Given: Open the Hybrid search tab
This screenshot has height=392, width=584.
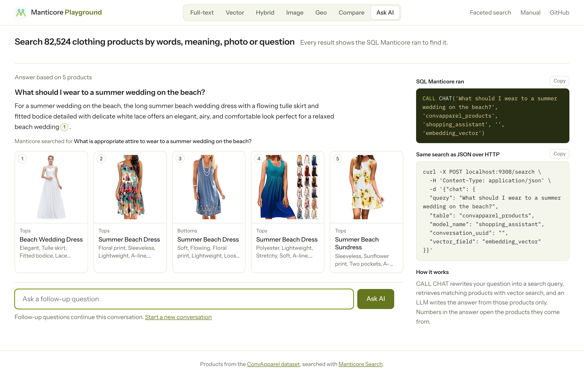Looking at the screenshot, I should [265, 13].
